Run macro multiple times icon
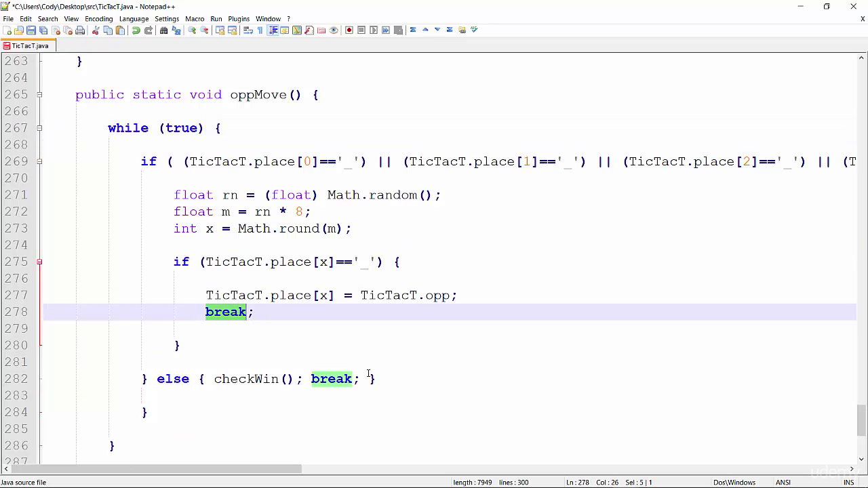 [x=386, y=30]
